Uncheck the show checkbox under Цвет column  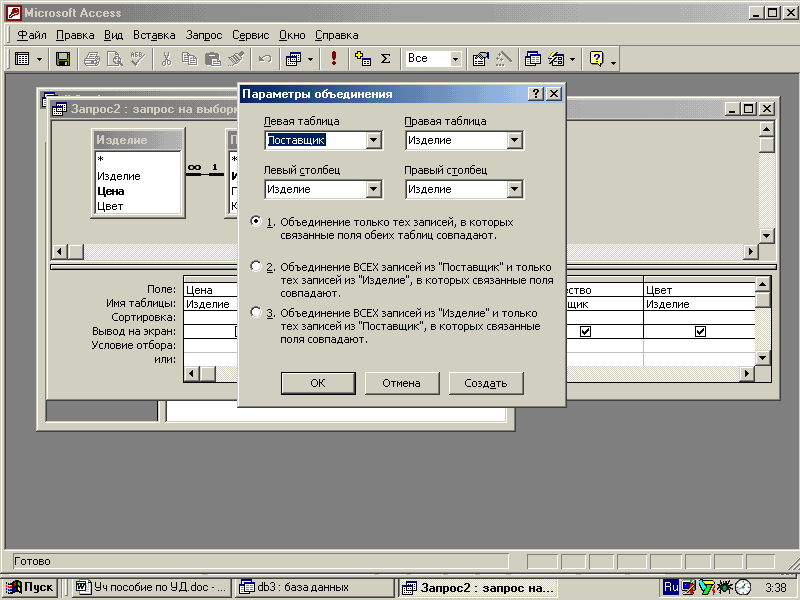tap(700, 332)
